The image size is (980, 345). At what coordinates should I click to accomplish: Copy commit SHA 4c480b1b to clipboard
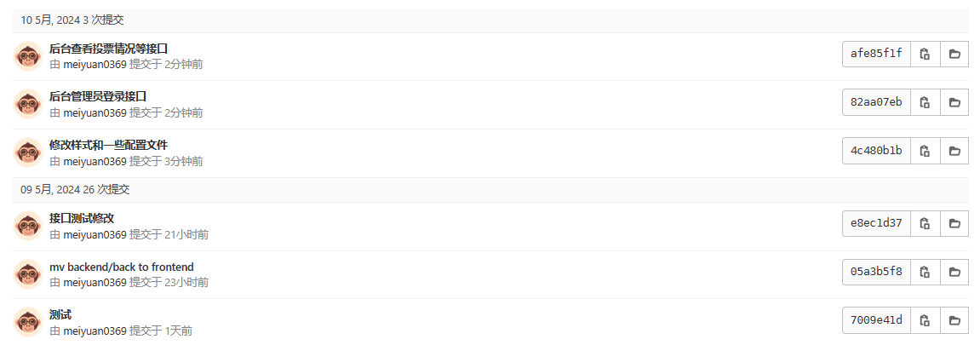click(x=925, y=151)
